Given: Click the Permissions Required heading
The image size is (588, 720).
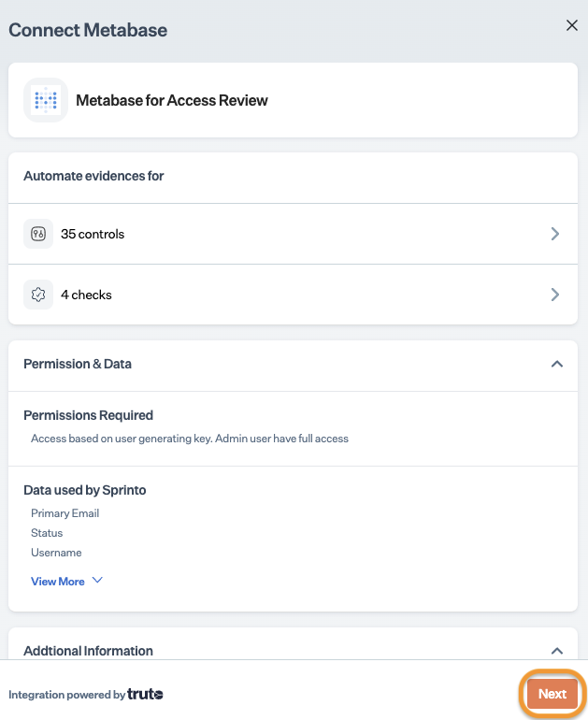Looking at the screenshot, I should click(88, 415).
